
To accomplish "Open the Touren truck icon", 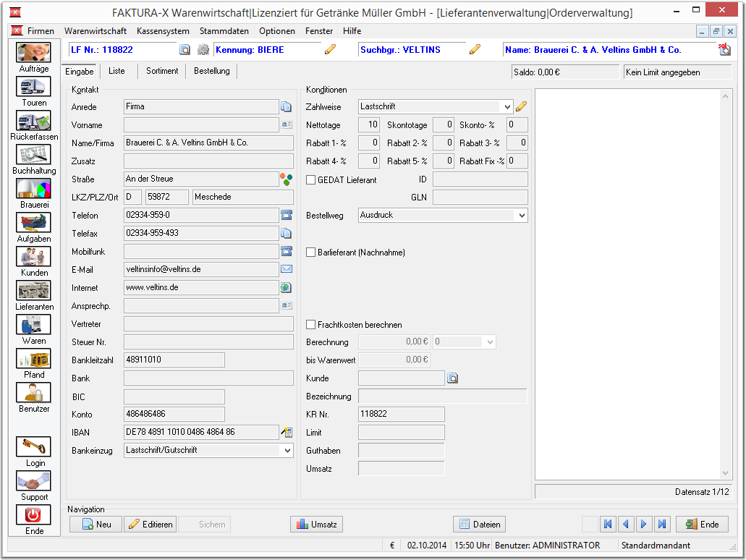I will [x=33, y=87].
